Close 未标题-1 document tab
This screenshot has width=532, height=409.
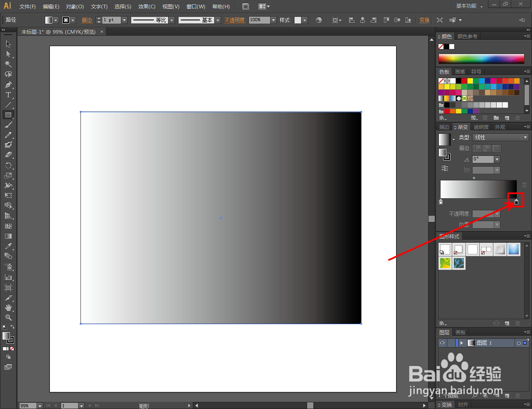[102, 32]
